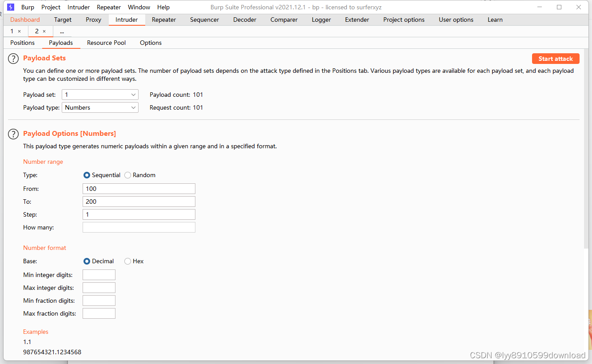Image resolution: width=592 pixels, height=364 pixels.
Task: Click the Payload Sets heading
Action: click(x=44, y=58)
